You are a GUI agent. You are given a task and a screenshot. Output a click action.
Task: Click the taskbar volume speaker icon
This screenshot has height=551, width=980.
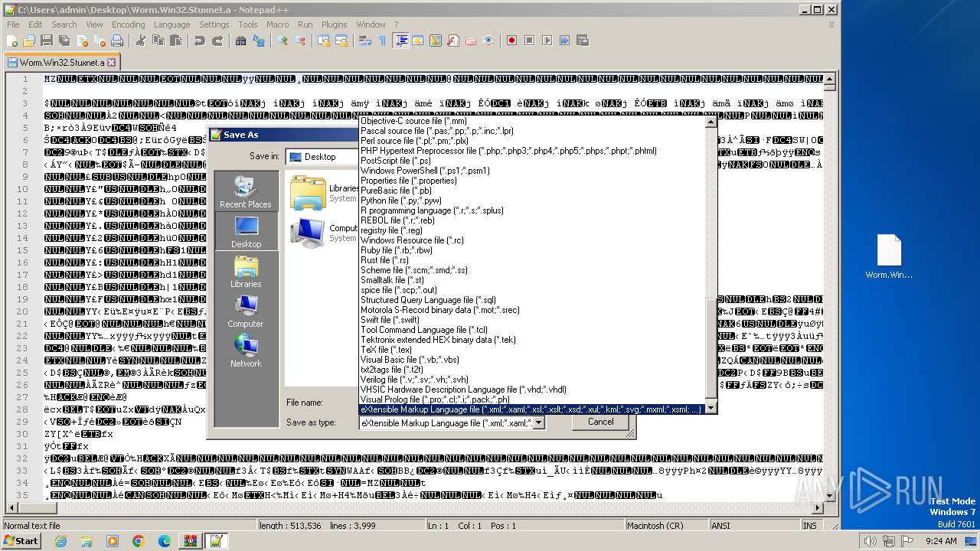click(x=870, y=541)
